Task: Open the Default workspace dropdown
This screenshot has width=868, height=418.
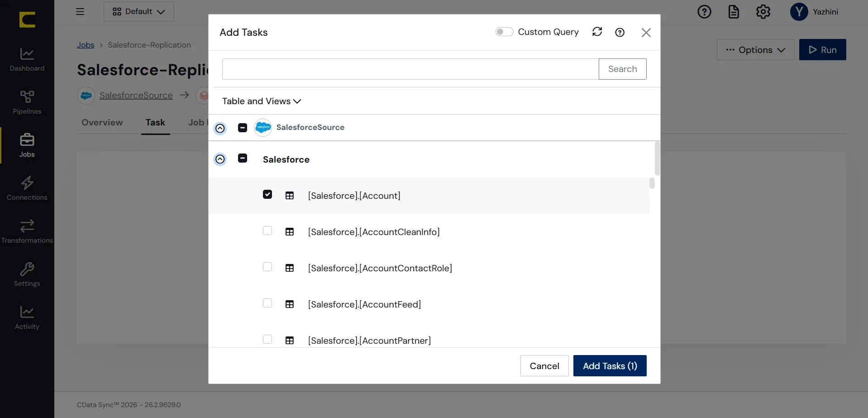Action: 139,12
